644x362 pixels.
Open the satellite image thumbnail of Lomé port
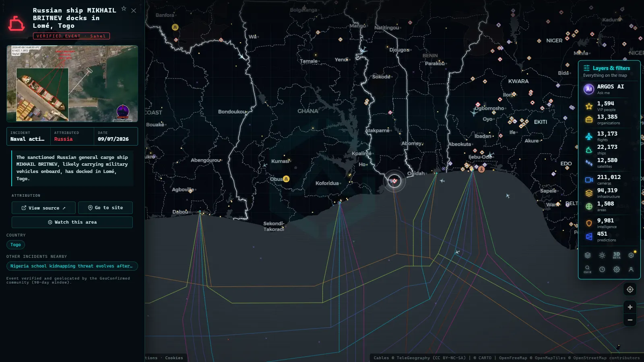tap(72, 83)
